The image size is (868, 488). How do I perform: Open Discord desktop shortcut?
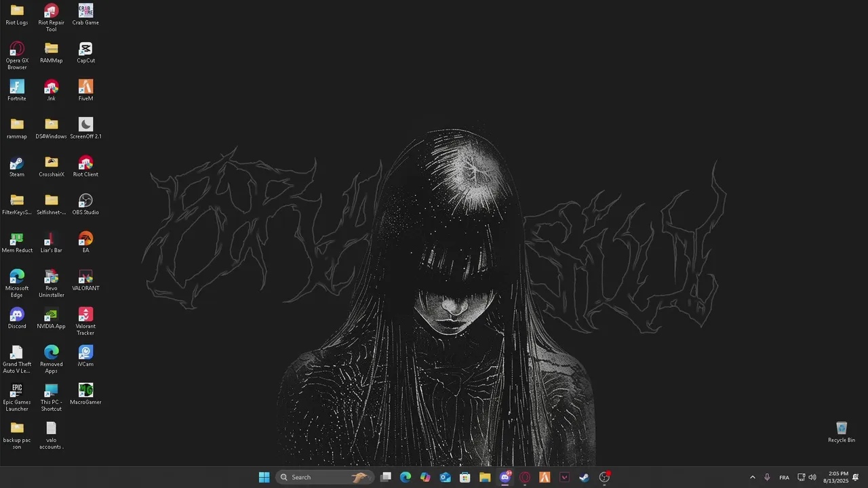pyautogui.click(x=17, y=319)
